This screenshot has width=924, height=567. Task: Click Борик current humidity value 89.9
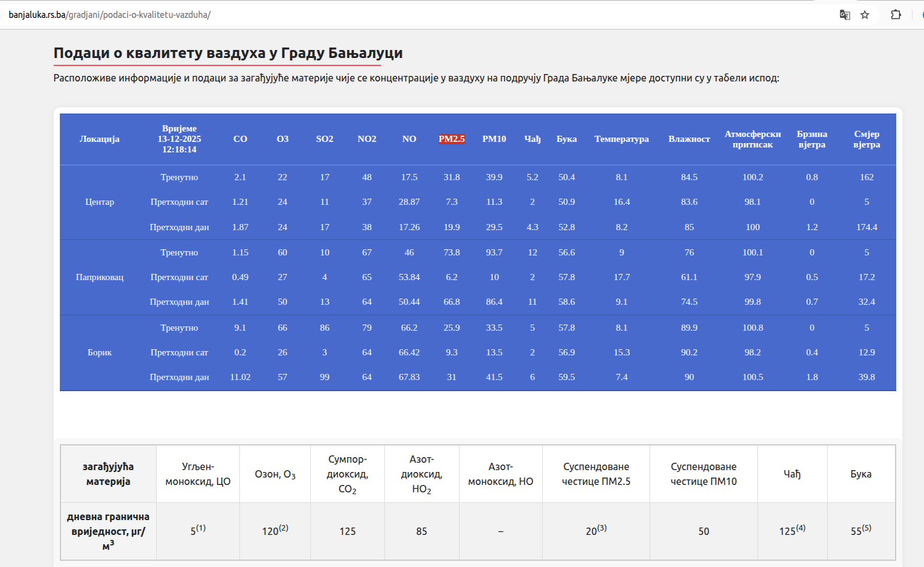click(689, 328)
